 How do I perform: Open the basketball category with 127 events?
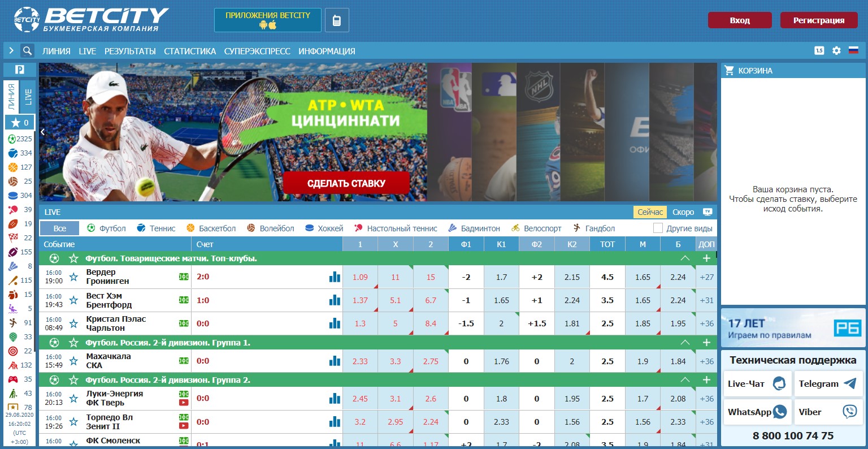pos(20,167)
